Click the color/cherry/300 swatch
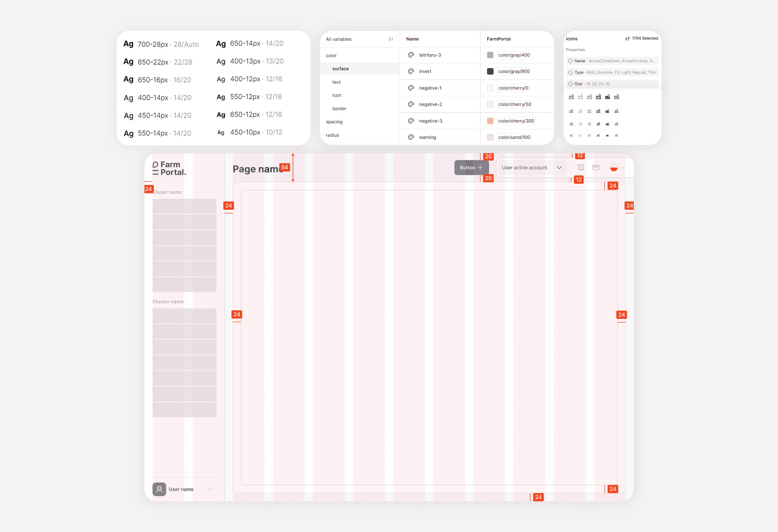The width and height of the screenshot is (778, 532). (x=490, y=121)
